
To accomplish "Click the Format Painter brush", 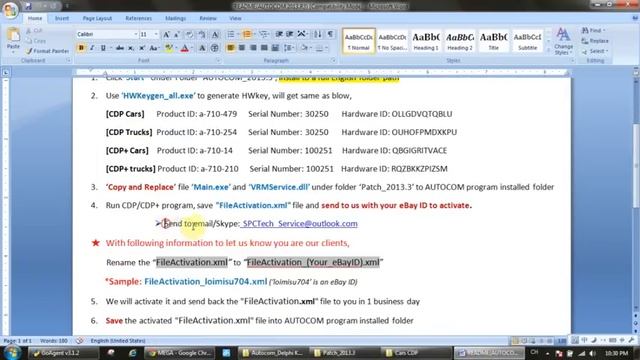I will [29, 51].
